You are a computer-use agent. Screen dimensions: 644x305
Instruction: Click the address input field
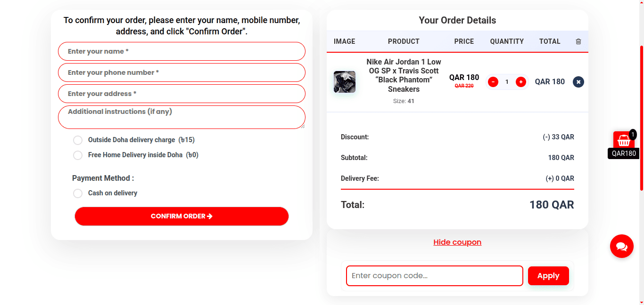(182, 94)
